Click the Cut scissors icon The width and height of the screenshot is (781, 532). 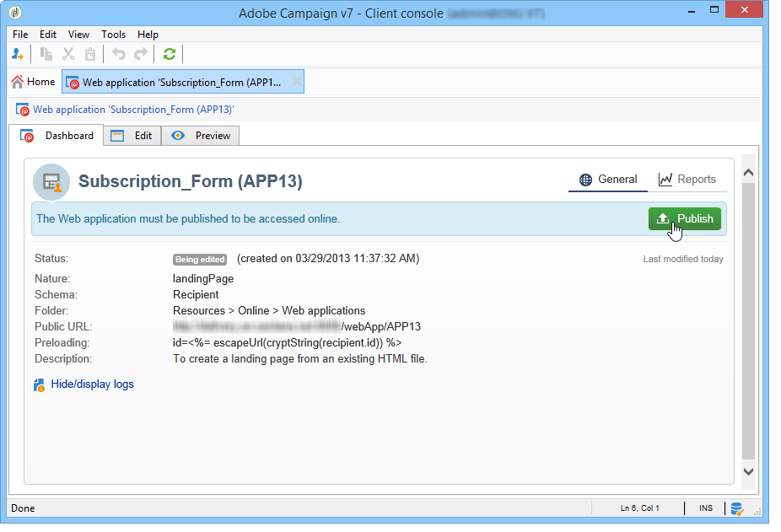click(x=68, y=54)
